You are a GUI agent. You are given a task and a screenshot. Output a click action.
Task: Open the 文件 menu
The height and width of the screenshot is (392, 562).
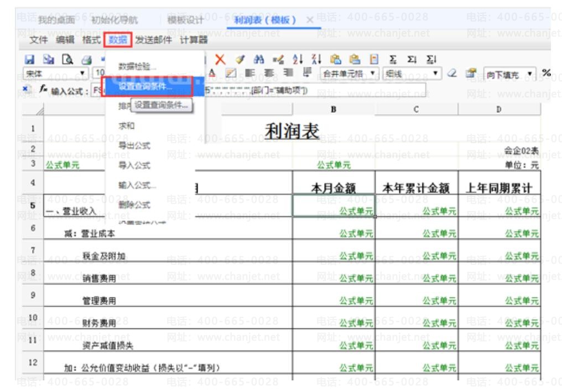tap(38, 40)
